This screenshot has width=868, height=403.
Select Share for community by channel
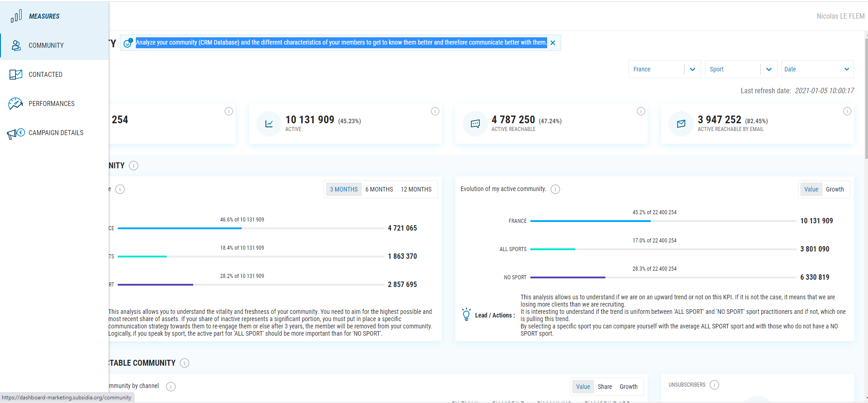[605, 387]
